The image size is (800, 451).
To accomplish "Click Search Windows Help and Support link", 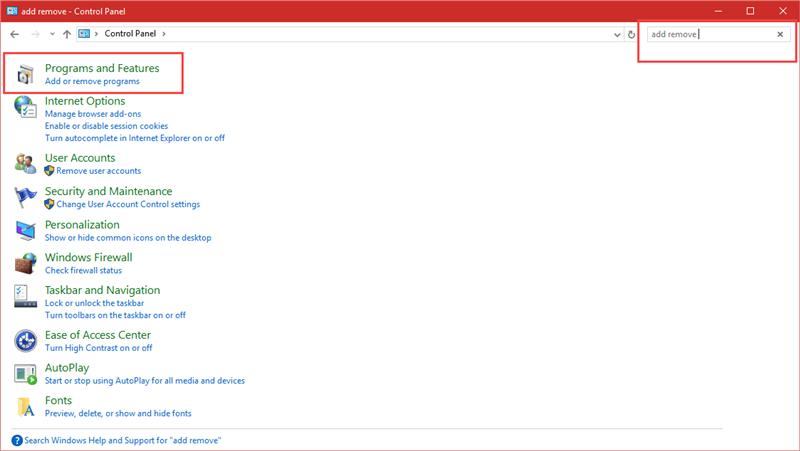I will pyautogui.click(x=122, y=440).
